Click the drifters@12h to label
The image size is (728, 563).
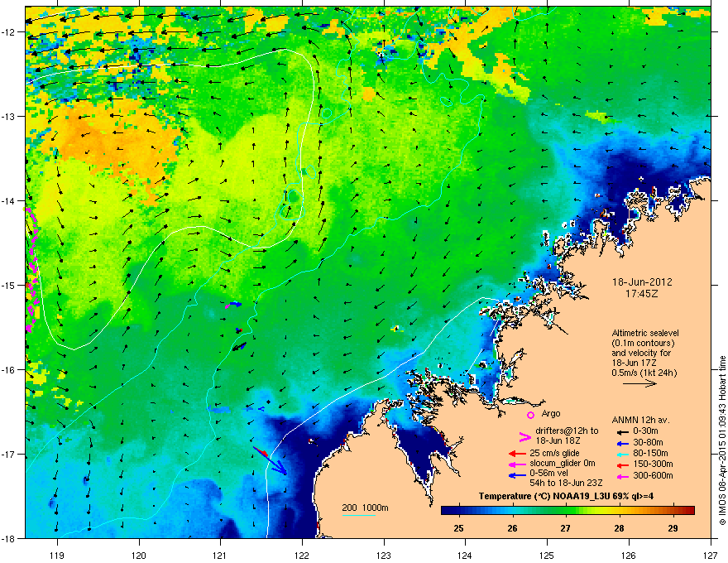(x=567, y=431)
